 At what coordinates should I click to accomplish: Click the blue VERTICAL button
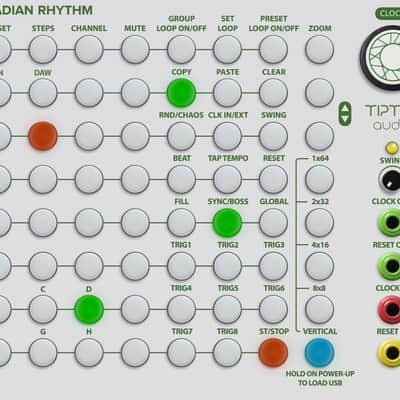320,353
